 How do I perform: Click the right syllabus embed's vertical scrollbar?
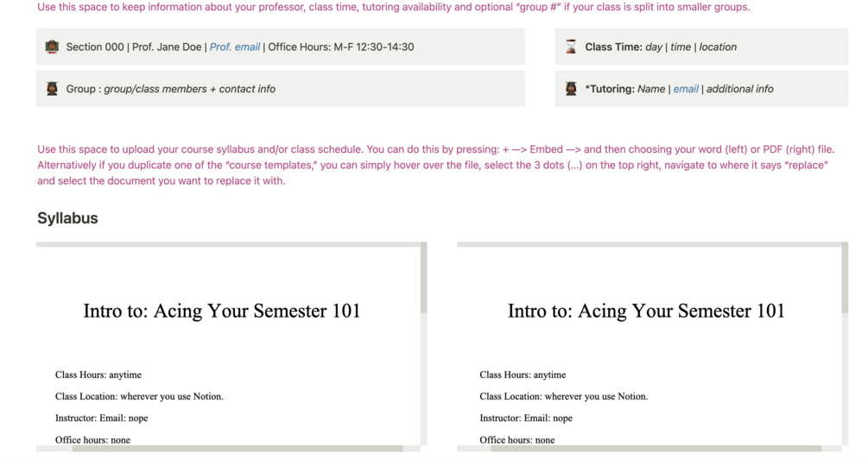(x=845, y=280)
